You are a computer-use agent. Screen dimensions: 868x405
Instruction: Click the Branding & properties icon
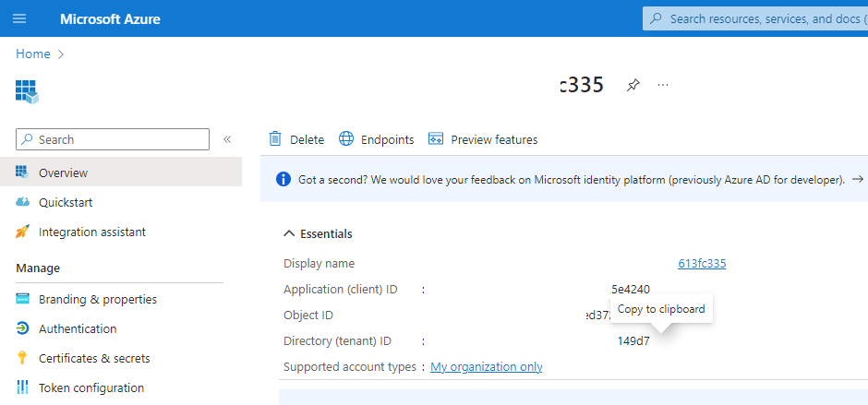tap(22, 299)
